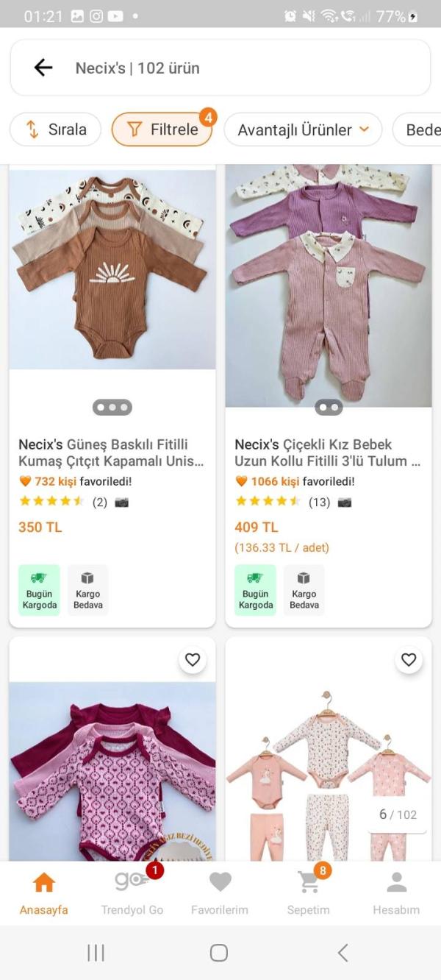This screenshot has height=980, width=441.
Task: Tap Android recent apps button
Action: pos(96,953)
